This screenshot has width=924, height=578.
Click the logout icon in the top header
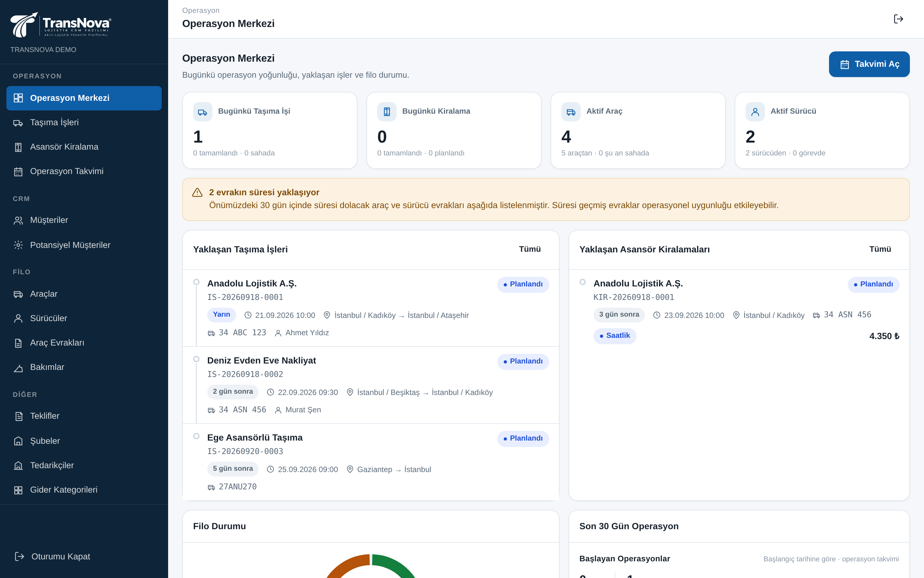(x=898, y=19)
